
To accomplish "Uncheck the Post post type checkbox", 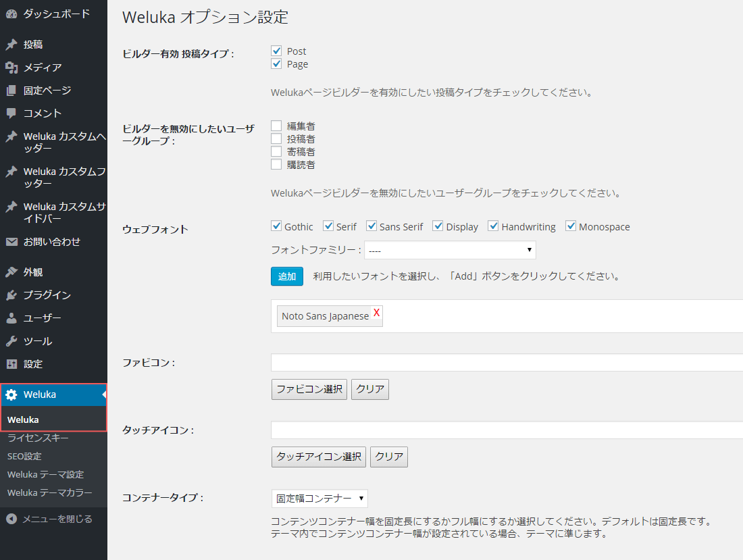I will [x=276, y=51].
